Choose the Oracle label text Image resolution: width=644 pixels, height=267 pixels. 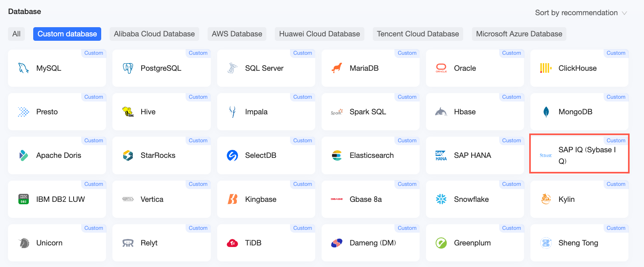[x=465, y=68]
